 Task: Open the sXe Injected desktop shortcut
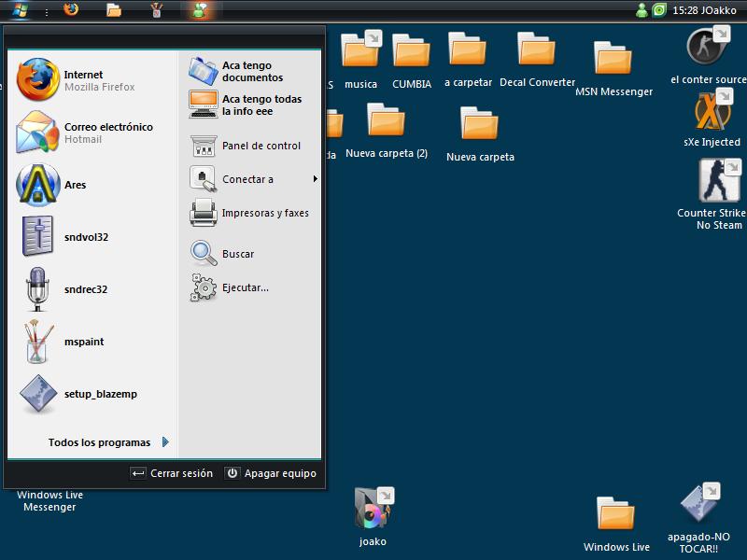712,114
